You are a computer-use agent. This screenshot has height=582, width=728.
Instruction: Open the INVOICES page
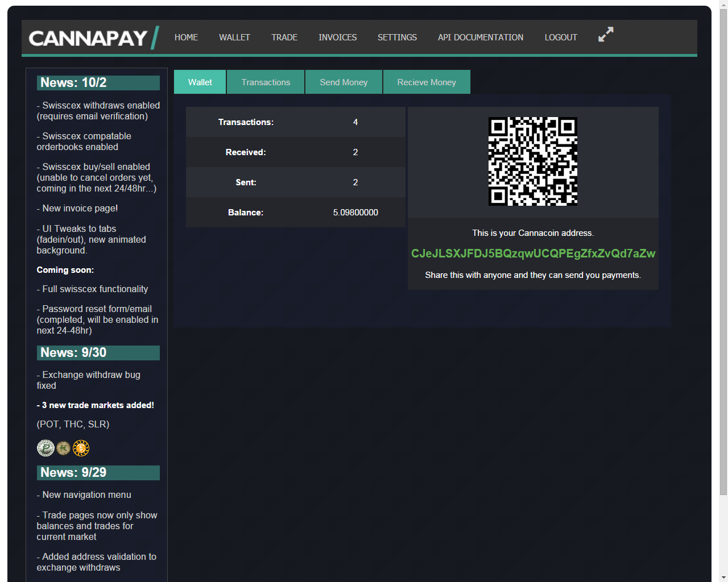point(338,38)
